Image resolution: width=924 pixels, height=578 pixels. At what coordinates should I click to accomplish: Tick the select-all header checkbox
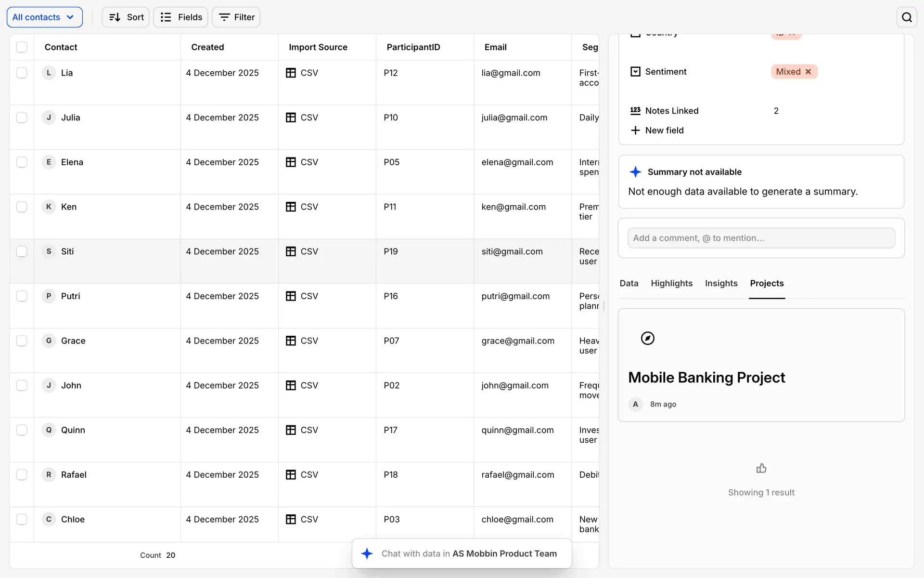pyautogui.click(x=22, y=47)
